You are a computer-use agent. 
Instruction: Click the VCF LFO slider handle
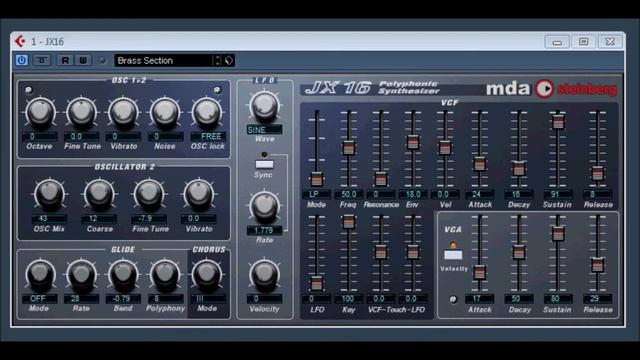316,283
